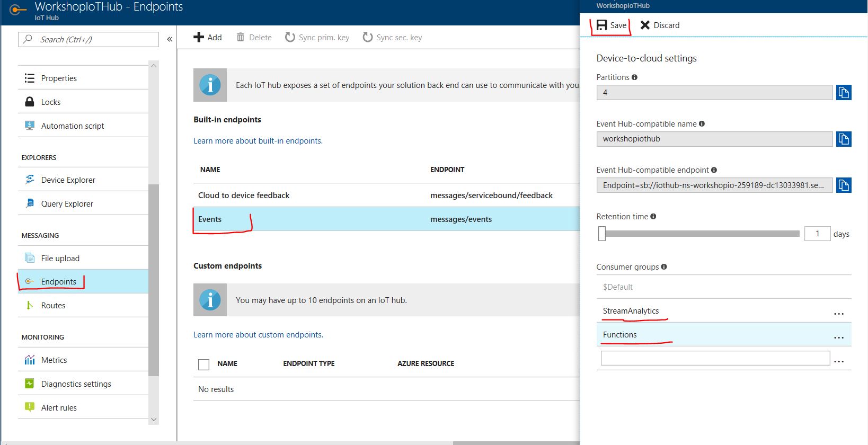
Task: Collapse the left menu with the chevron
Action: pyautogui.click(x=170, y=39)
